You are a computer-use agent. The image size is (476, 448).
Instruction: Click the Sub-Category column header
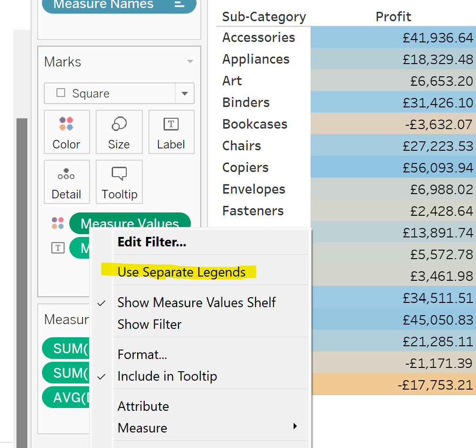point(264,17)
